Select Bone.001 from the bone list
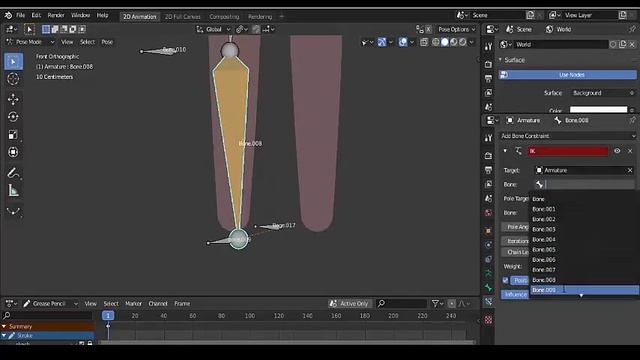Screen dimensions: 640x360 584,209
